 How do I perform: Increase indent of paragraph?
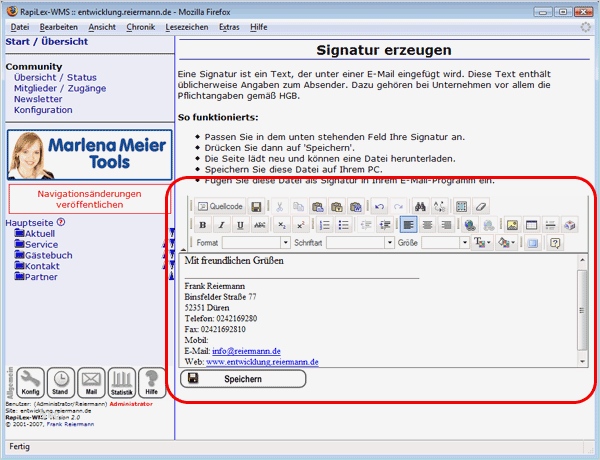tap(385, 225)
